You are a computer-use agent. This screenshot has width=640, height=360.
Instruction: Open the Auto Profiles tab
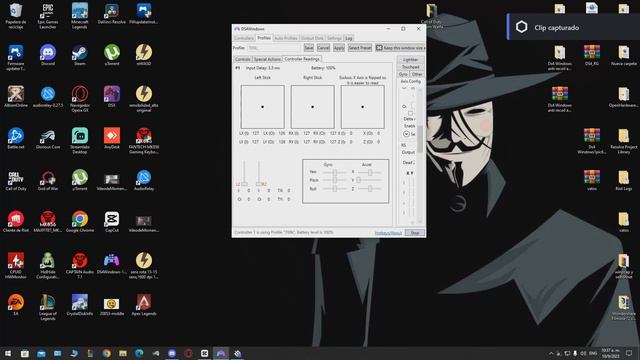coord(286,38)
